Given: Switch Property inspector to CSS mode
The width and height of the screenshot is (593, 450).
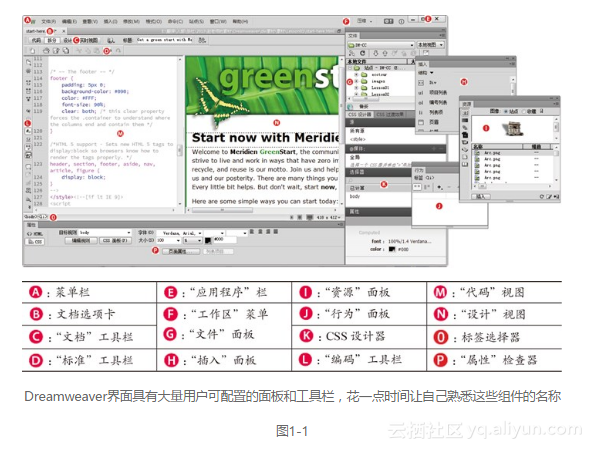Looking at the screenshot, I should tap(35, 242).
